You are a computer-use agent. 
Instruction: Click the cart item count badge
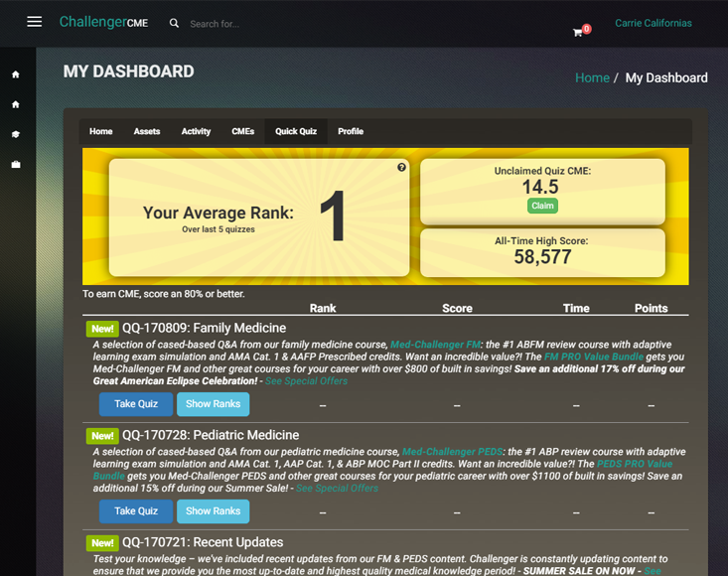tap(587, 29)
